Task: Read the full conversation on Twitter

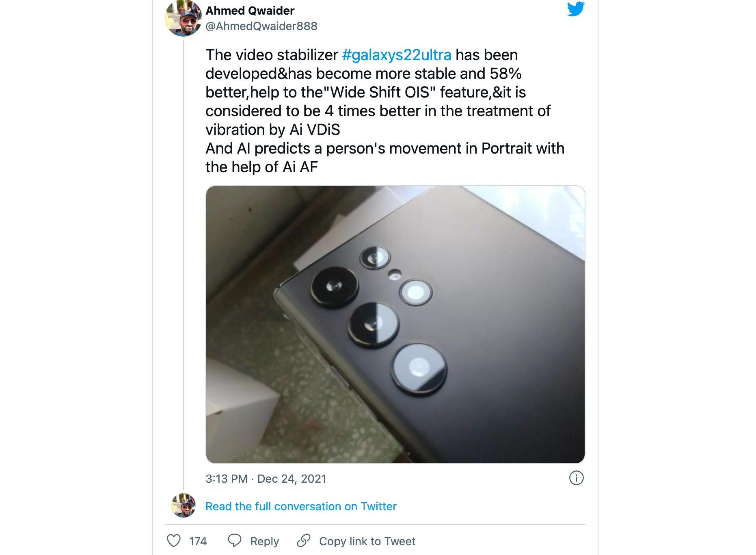Action: (300, 506)
